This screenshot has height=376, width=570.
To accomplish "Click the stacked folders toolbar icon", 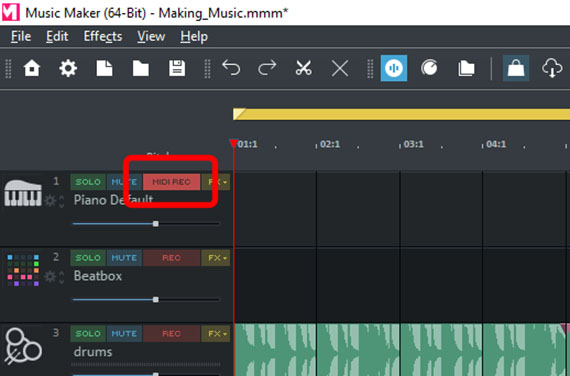I will click(x=466, y=68).
